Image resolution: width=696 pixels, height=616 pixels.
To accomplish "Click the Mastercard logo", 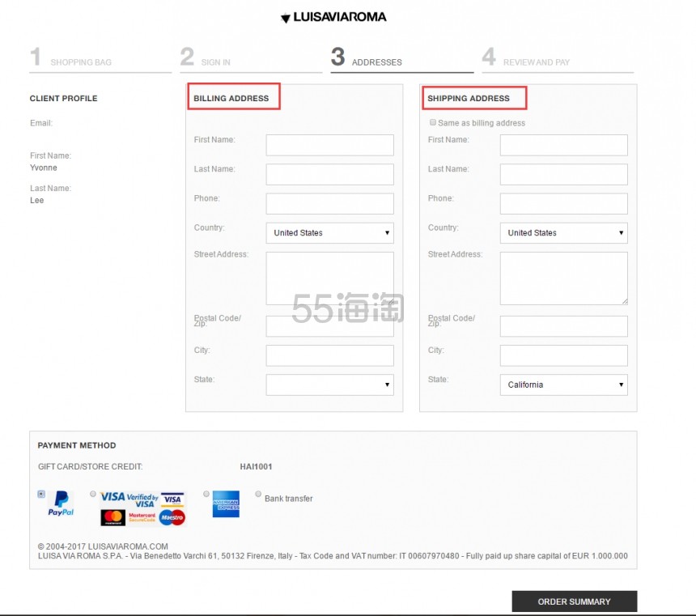I will tap(113, 517).
